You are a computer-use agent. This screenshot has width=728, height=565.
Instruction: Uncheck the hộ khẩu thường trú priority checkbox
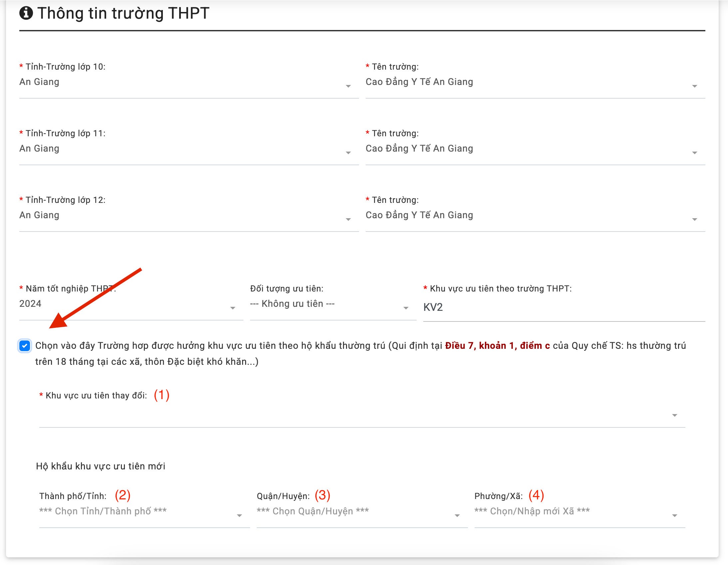pyautogui.click(x=25, y=346)
